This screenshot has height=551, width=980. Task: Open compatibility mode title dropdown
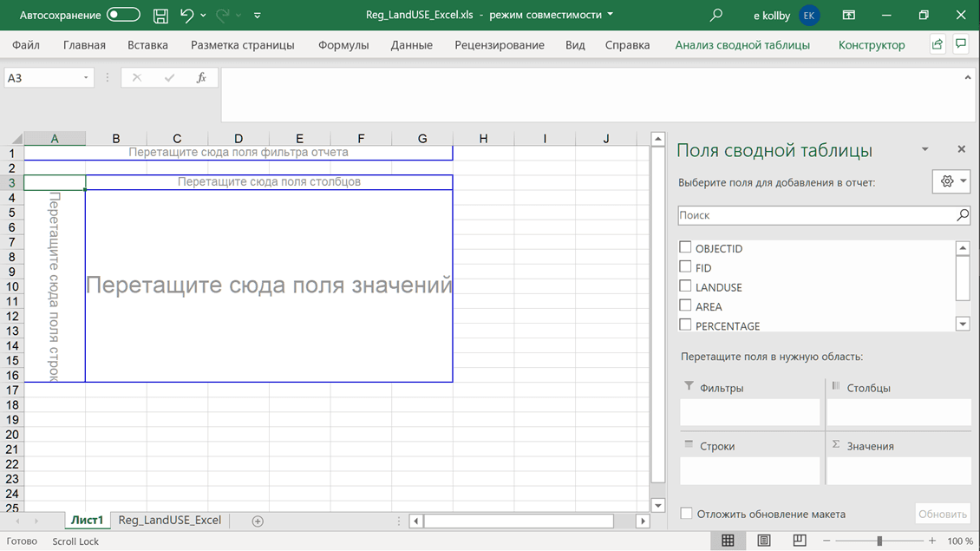(610, 15)
